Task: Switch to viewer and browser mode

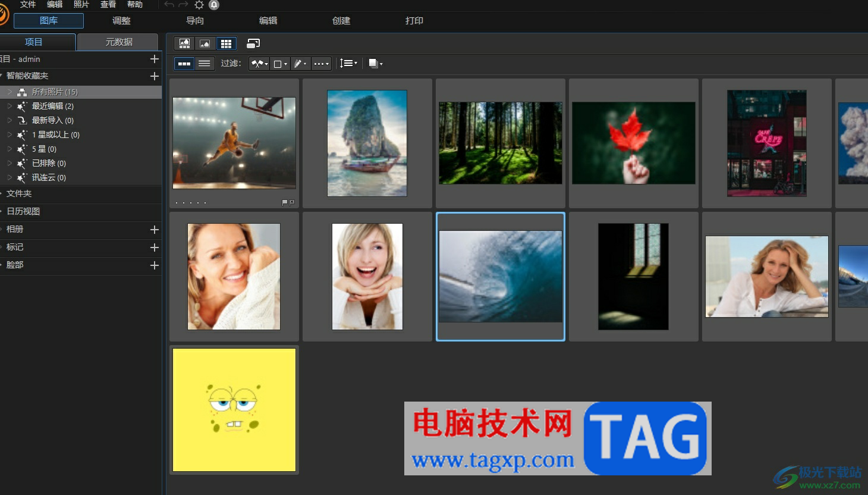Action: tap(184, 43)
